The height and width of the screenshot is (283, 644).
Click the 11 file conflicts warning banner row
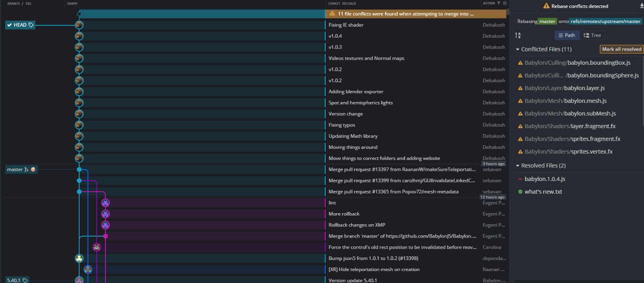coord(416,14)
